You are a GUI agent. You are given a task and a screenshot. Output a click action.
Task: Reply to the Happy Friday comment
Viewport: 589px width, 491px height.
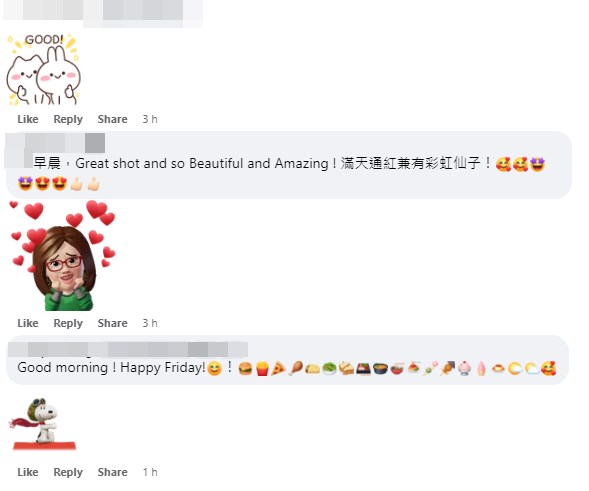click(68, 472)
